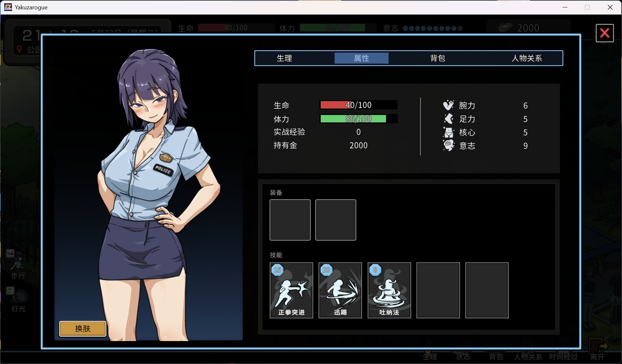Close the panel with red X
This screenshot has height=364, width=622.
tap(605, 33)
